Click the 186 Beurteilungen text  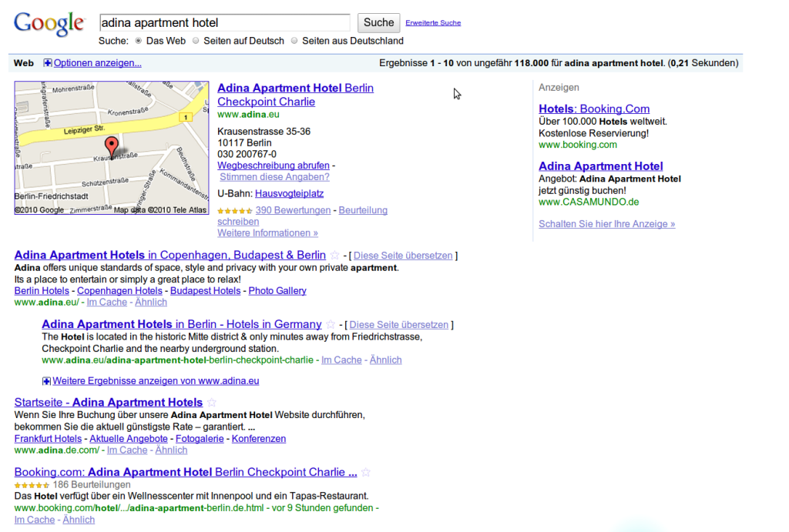click(92, 485)
